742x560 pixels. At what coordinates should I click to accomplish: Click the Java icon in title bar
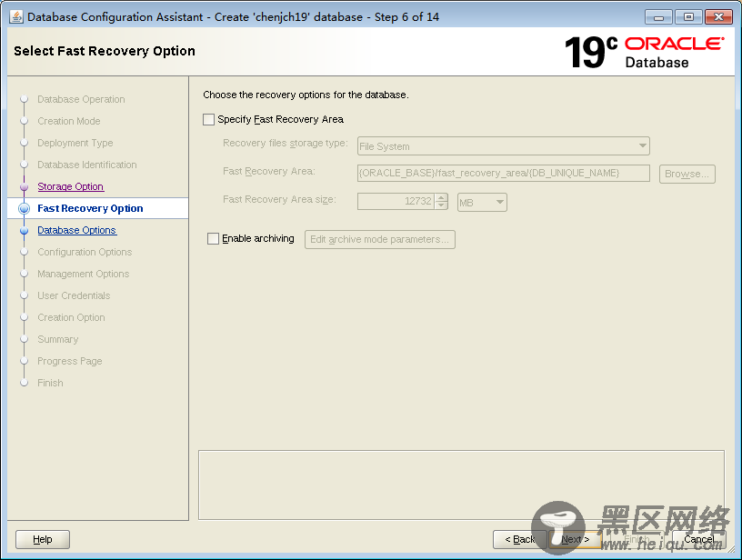16,17
